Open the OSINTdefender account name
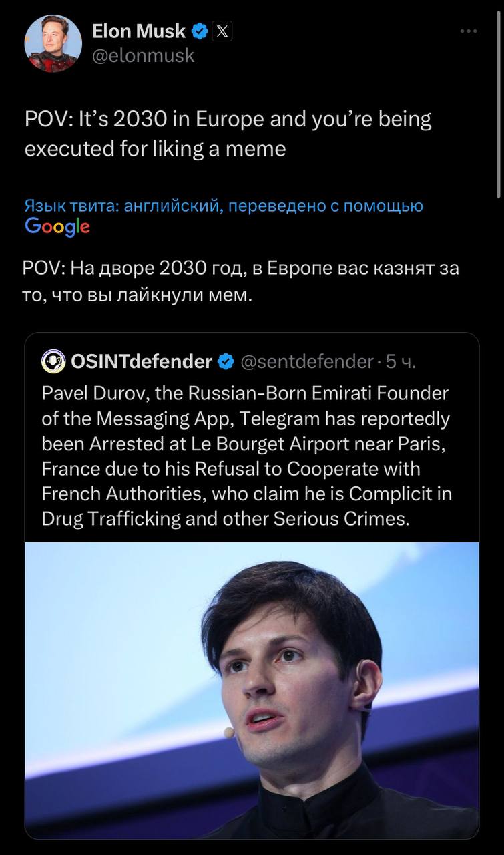 141,362
